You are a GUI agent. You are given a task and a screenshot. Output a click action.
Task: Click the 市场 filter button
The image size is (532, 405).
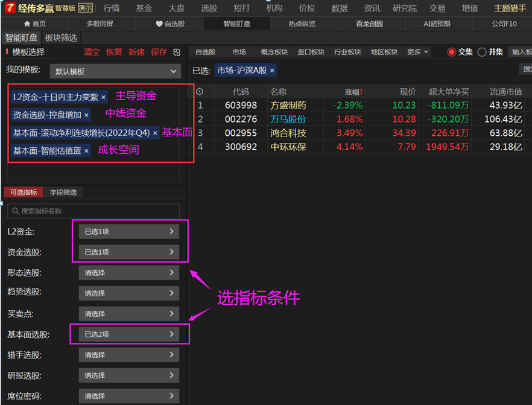pyautogui.click(x=239, y=52)
